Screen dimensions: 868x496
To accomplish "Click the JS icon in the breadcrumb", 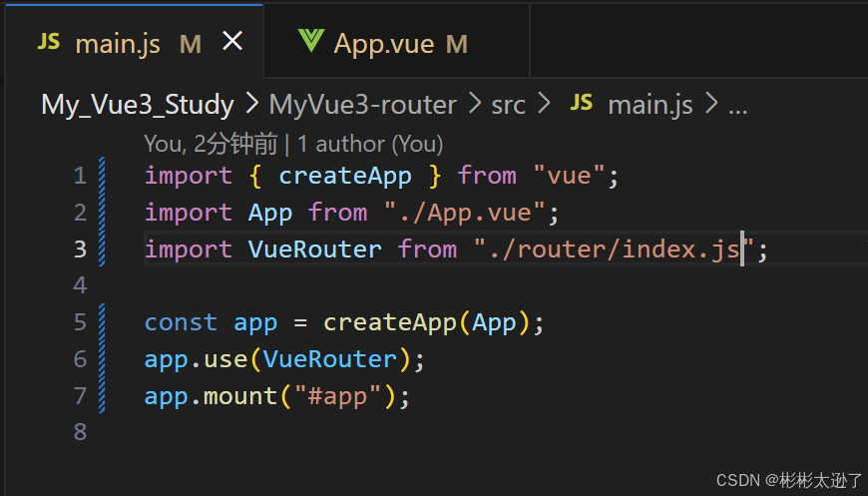I will pyautogui.click(x=582, y=103).
